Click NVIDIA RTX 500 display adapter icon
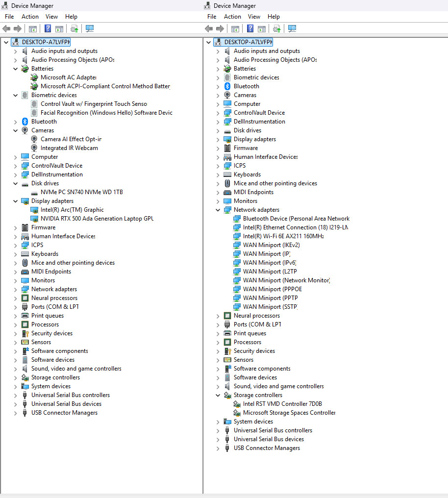This screenshot has height=498, width=448. click(x=34, y=219)
